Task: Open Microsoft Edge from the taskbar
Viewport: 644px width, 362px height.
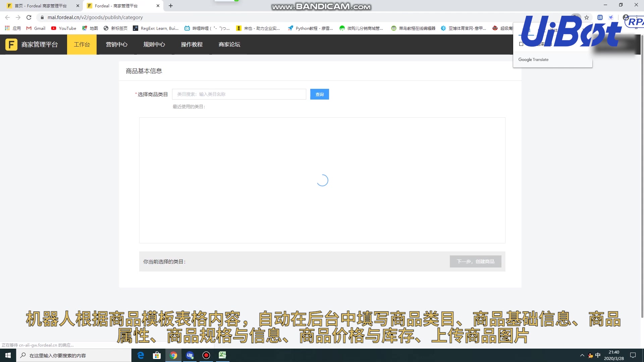Action: 141,355
